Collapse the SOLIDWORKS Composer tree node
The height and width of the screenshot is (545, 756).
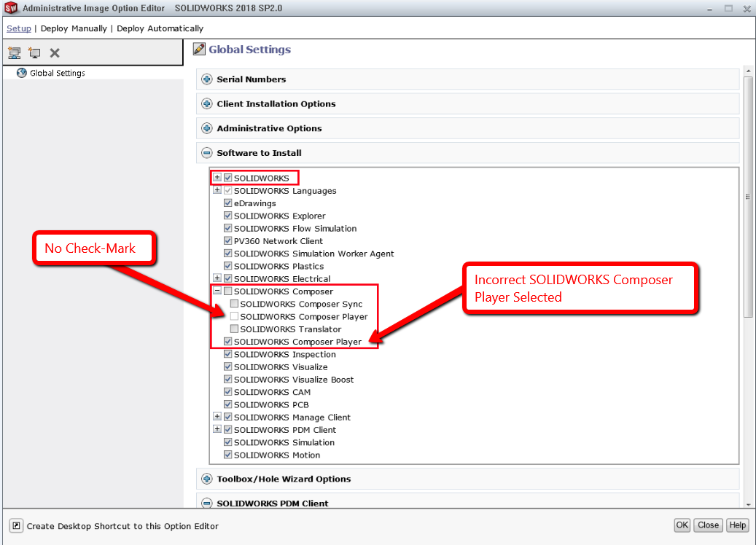217,291
